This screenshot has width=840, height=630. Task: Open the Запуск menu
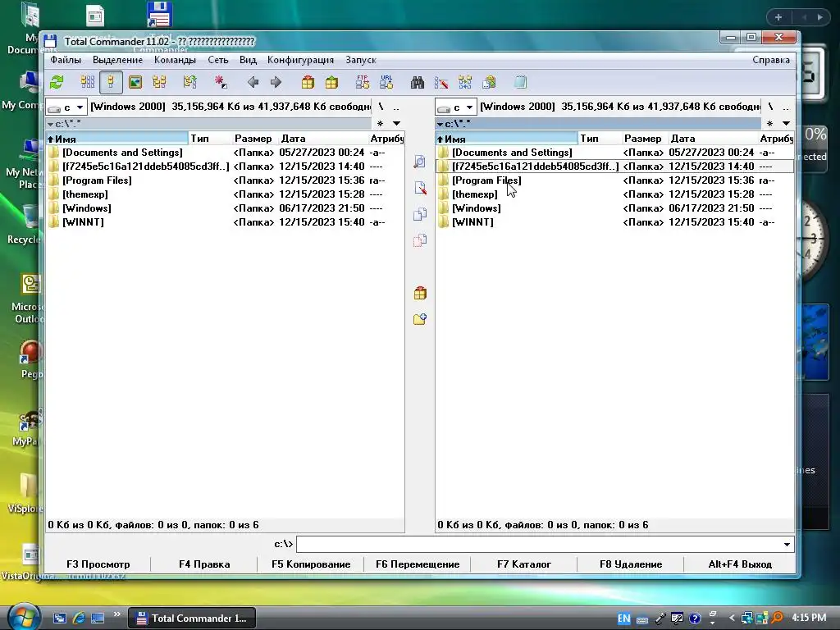[x=361, y=60]
